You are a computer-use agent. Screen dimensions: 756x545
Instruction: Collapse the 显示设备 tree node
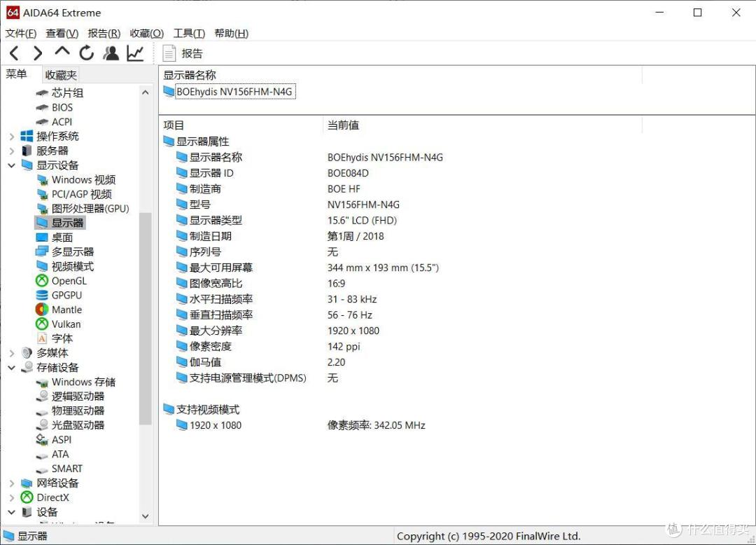[x=12, y=165]
